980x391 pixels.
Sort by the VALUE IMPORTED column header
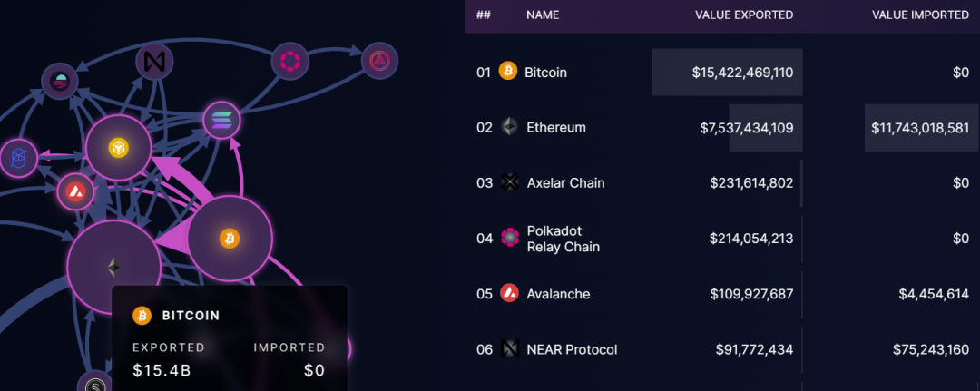point(920,15)
